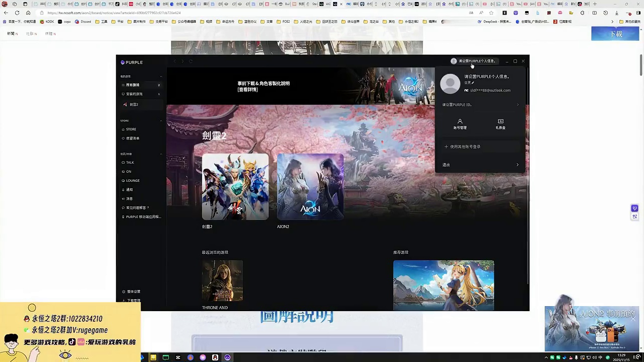Collapse the STORE sidebar section
Screen dimensions: 644x362
[x=161, y=121]
